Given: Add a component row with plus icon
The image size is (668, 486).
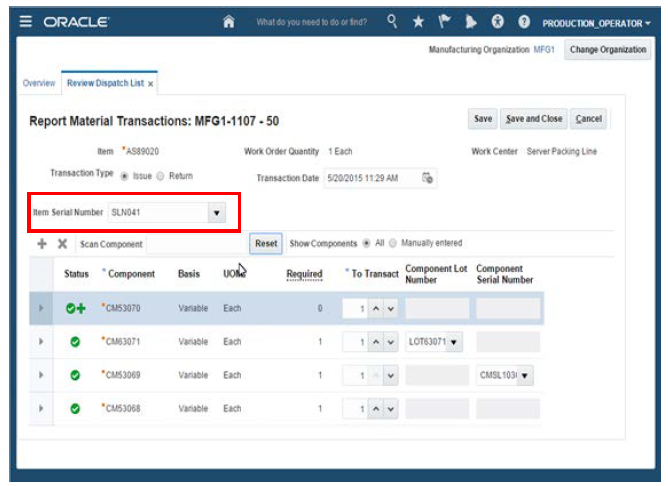Looking at the screenshot, I should coord(42,244).
